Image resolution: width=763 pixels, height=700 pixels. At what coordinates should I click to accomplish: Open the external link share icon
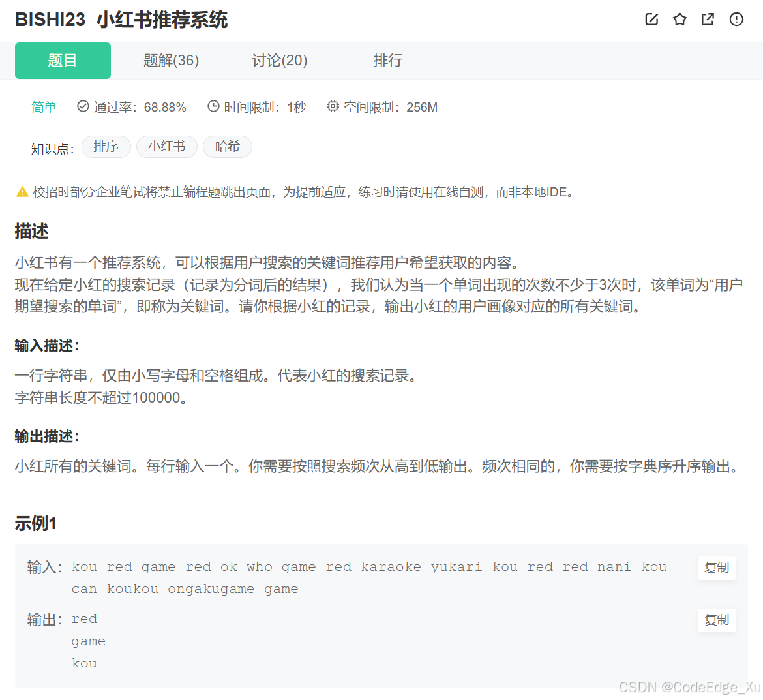708,20
